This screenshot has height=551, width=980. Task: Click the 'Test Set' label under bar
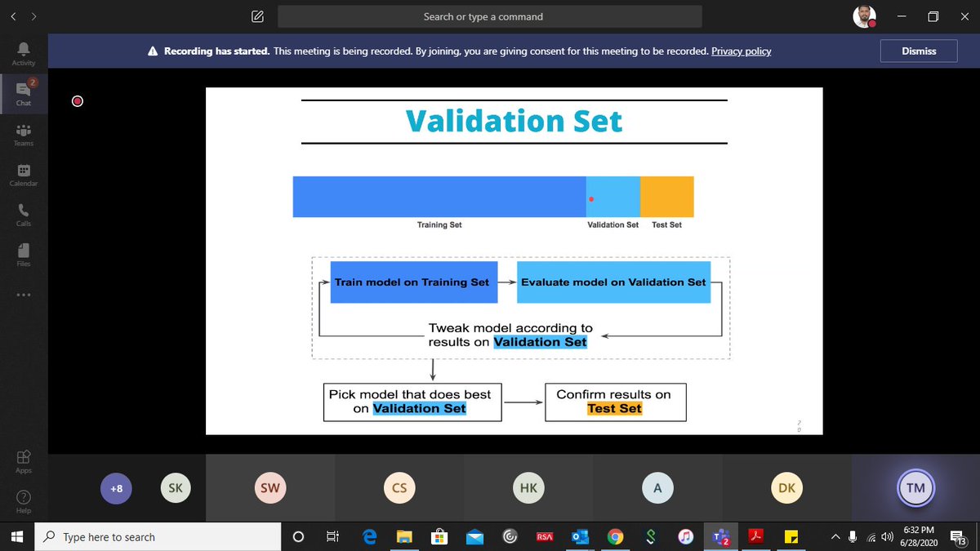click(x=666, y=224)
